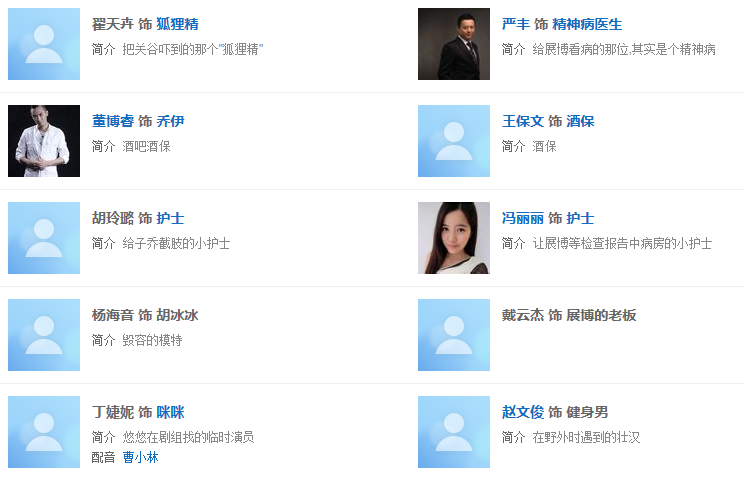Open the 乔伊 character link
744x478 pixels.
pyautogui.click(x=170, y=121)
